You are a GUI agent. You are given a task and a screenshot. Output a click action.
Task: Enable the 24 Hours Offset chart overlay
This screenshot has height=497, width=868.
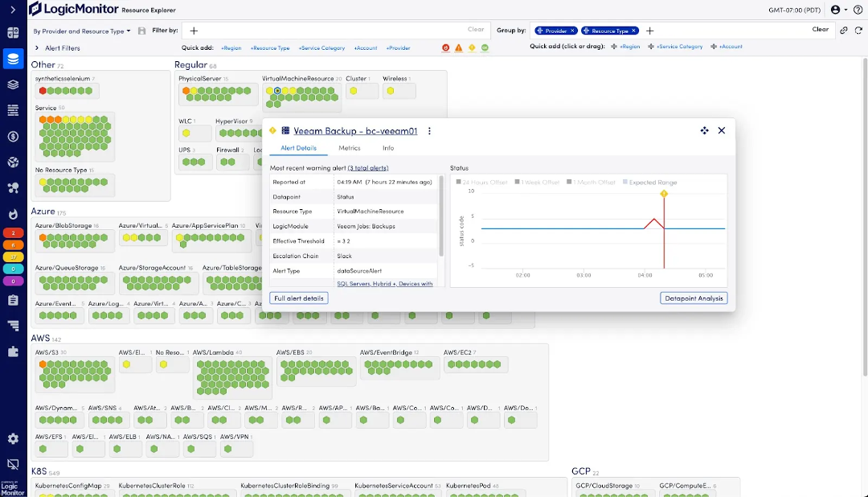(485, 180)
